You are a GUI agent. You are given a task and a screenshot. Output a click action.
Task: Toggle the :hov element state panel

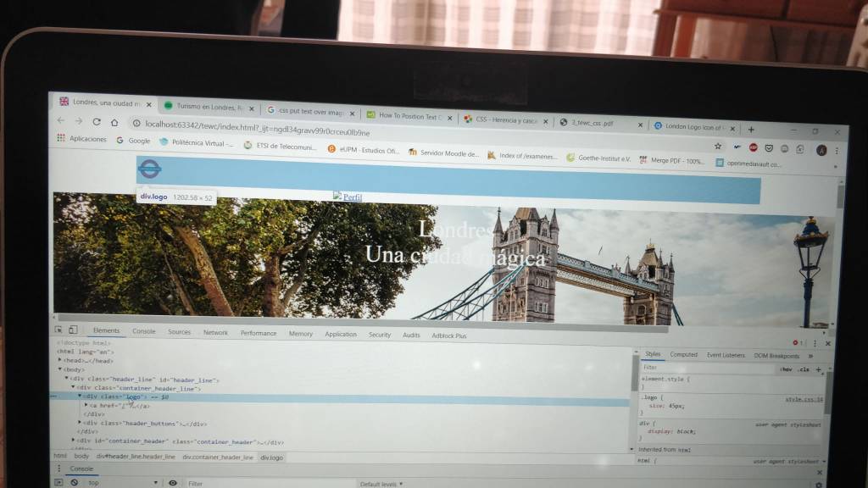click(786, 369)
